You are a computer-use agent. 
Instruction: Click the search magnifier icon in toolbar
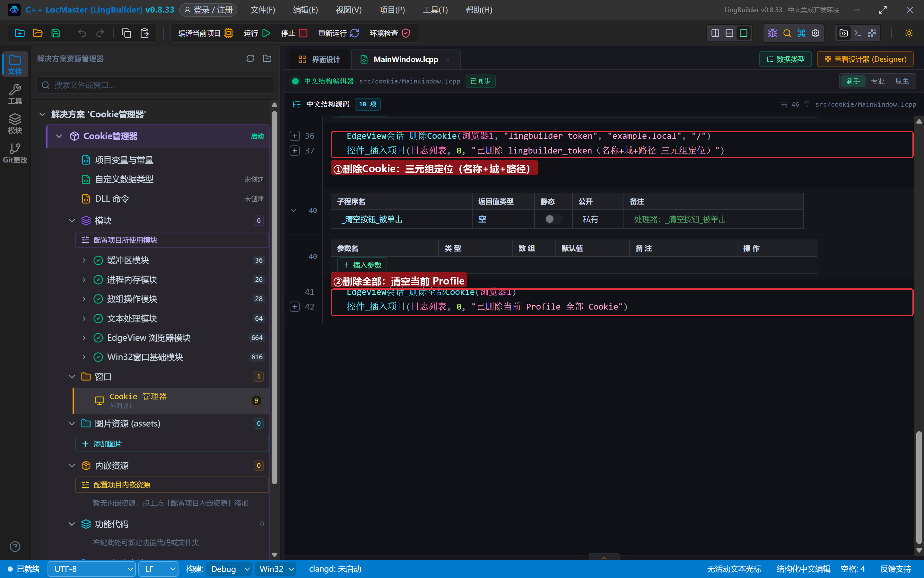[787, 33]
